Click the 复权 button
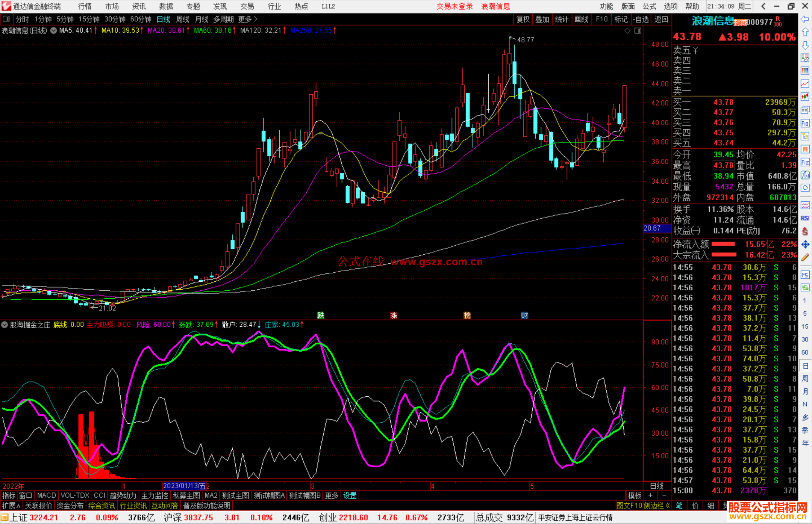This screenshot has width=812, height=524. 523,19
